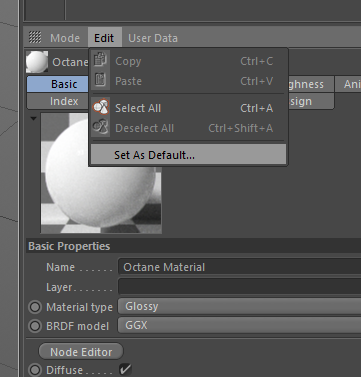
Task: Click the Basic Properties section header
Action: 193,246
